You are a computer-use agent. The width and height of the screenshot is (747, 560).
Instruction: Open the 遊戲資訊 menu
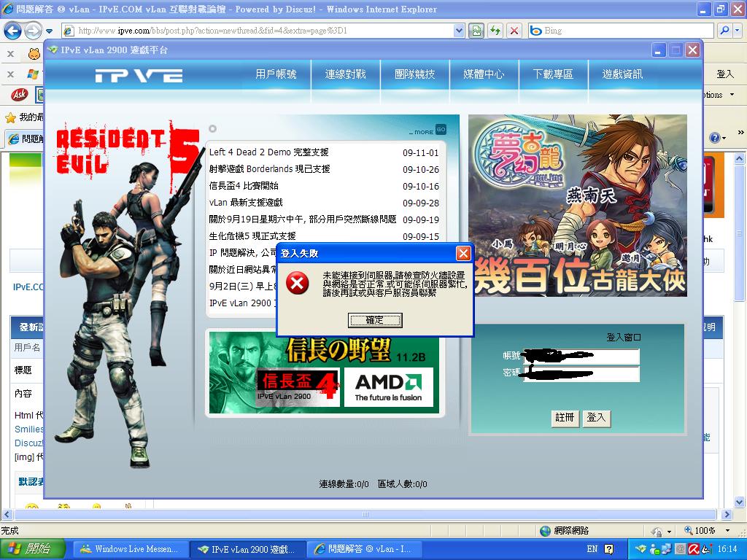point(623,74)
